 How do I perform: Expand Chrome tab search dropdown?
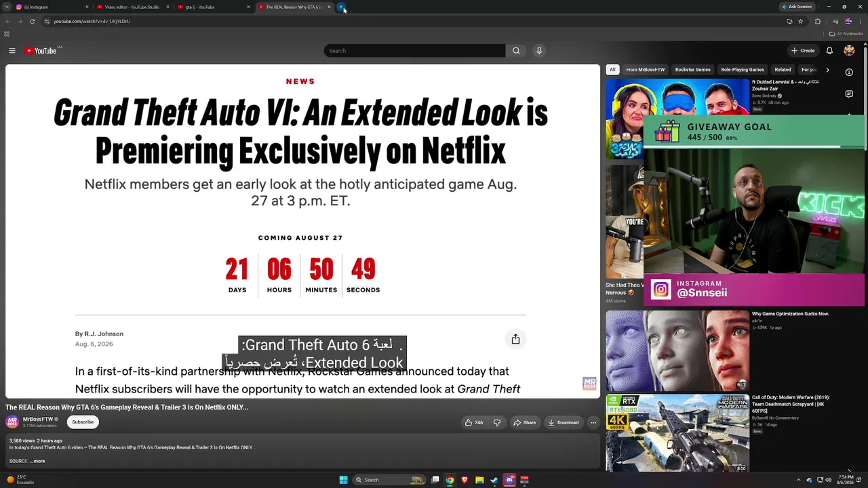coord(7,7)
